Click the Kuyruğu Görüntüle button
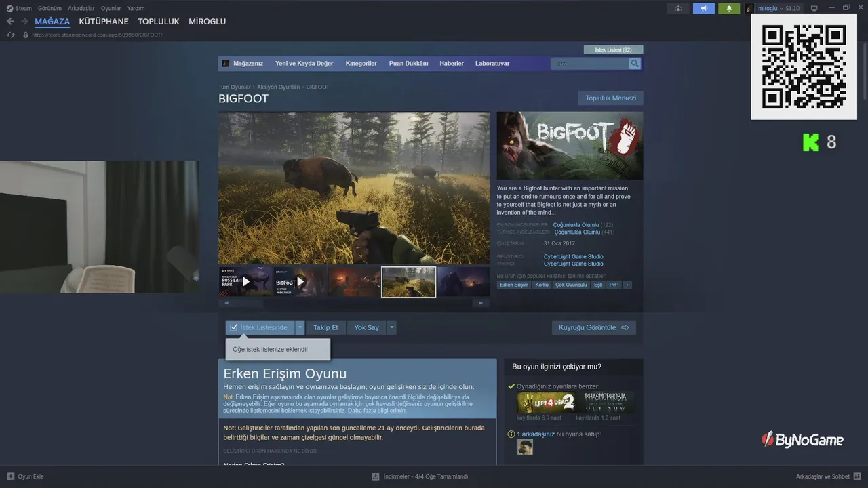The image size is (868, 488). [594, 327]
